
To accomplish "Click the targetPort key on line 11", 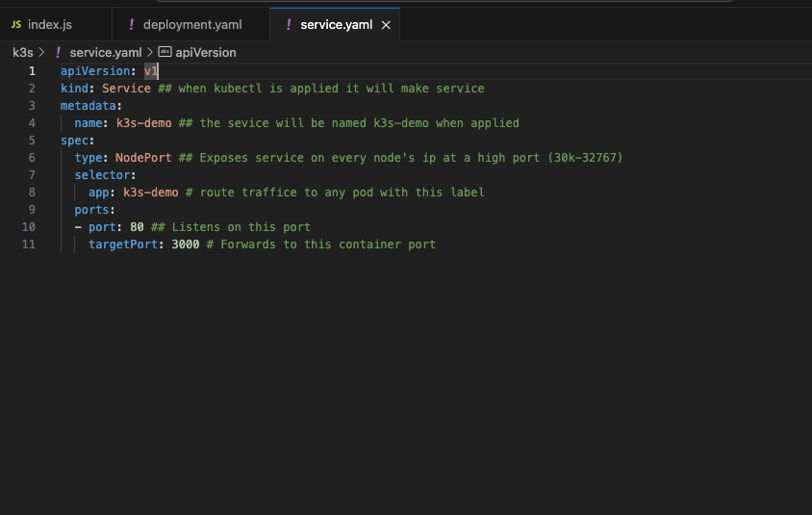I will (x=123, y=245).
